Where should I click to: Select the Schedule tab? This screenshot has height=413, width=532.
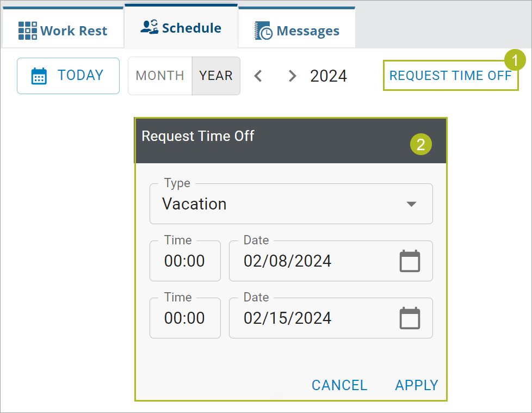click(x=181, y=27)
